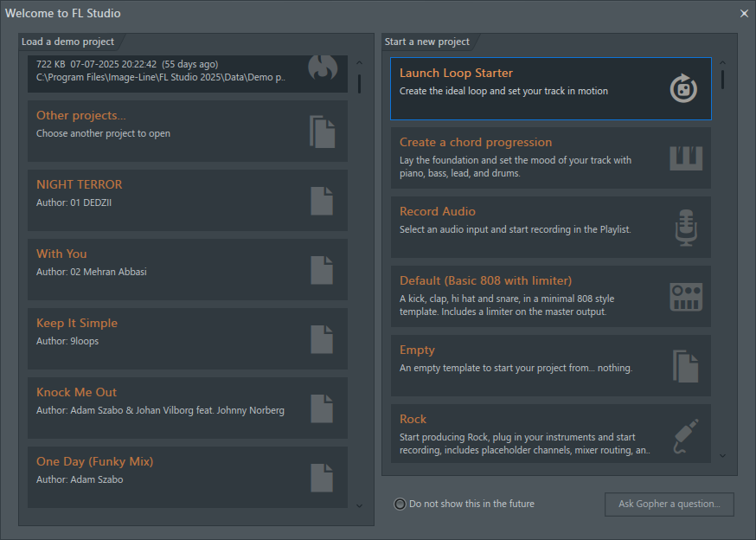Click 'Create the ideal loop' description text
This screenshot has width=756, height=540.
(x=503, y=91)
